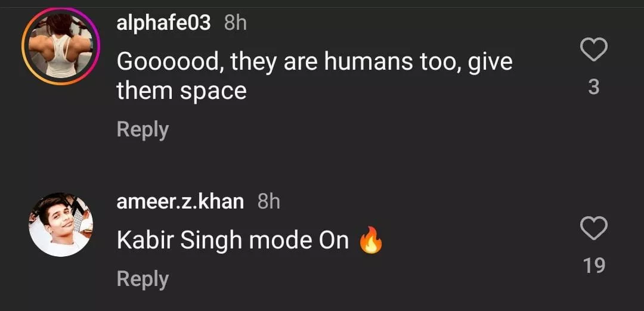Click the fire emoji in Kabir Singh comment
Screen dimensions: 644x311
(370, 241)
